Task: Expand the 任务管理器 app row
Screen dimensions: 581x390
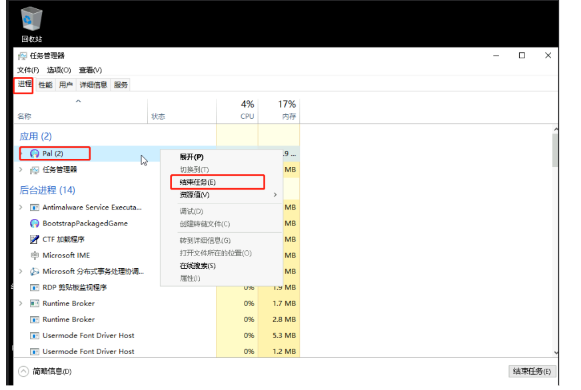Action: pyautogui.click(x=21, y=170)
